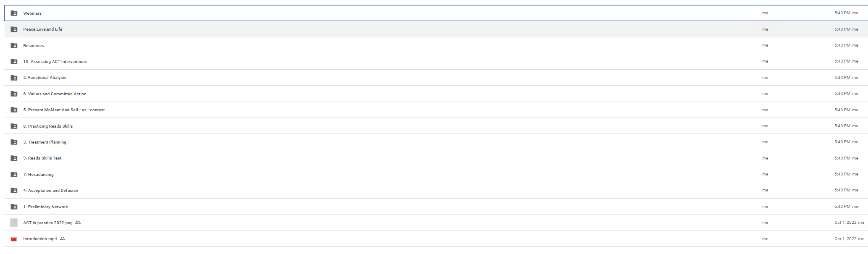Click the red Introduction.mp4 video file icon
The image size is (868, 254).
(14, 239)
